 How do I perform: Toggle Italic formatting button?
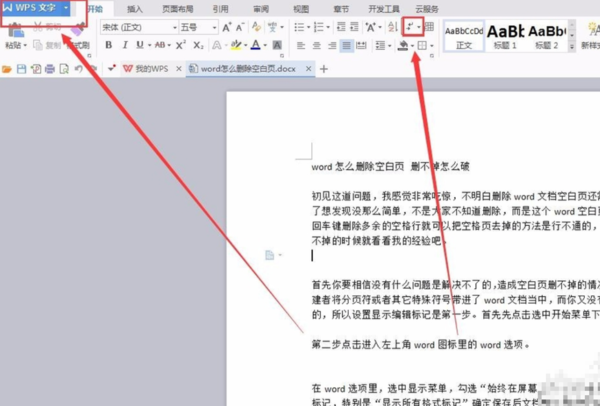125,45
